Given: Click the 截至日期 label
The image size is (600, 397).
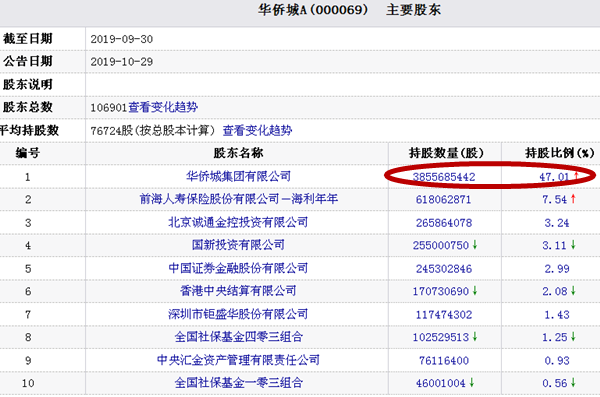Looking at the screenshot, I should pyautogui.click(x=28, y=39).
